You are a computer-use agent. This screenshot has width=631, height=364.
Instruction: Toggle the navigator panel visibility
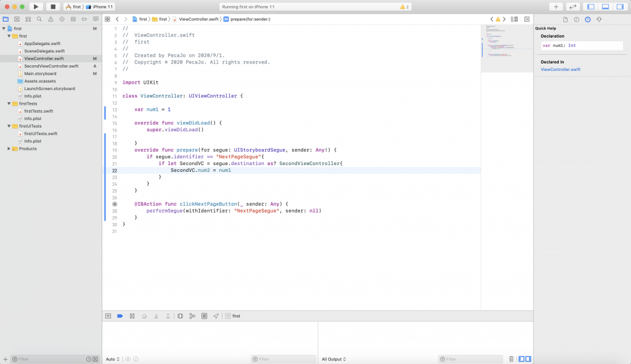pos(591,7)
